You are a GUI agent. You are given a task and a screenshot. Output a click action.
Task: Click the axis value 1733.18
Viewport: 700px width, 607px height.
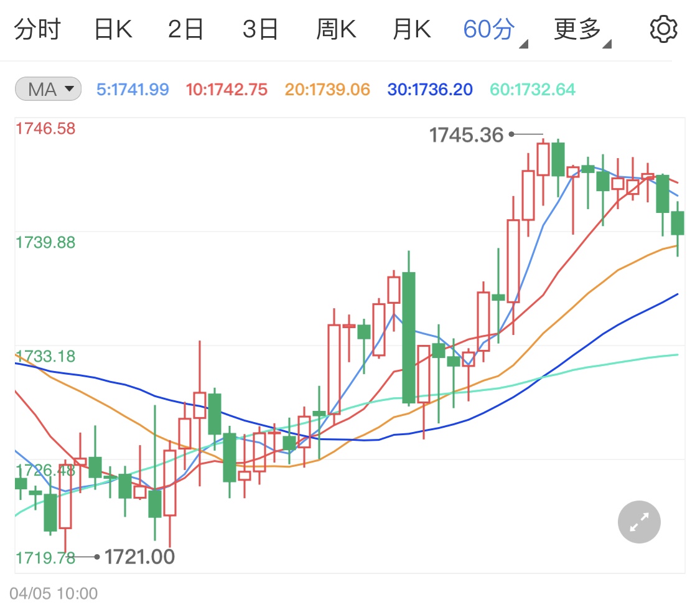(x=45, y=357)
